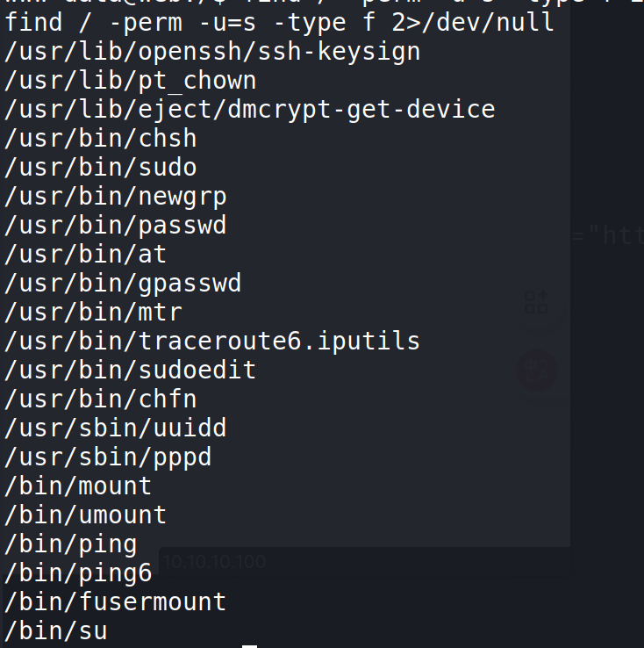Click the /usr/lib/pt_chown output line

pos(131,81)
